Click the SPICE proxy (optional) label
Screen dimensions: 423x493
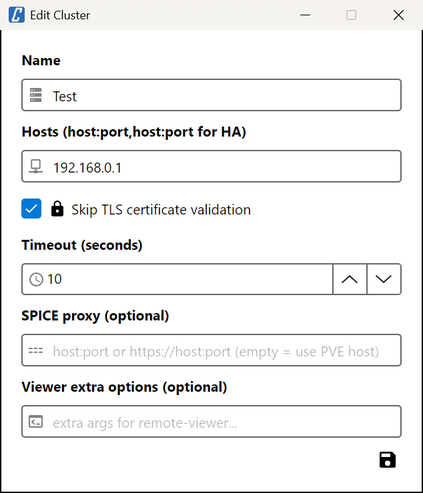pyautogui.click(x=95, y=316)
